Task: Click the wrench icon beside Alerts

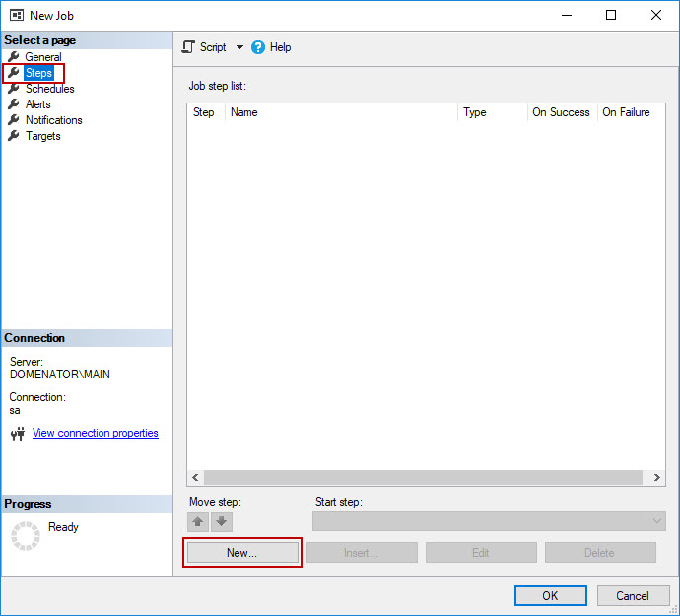Action: (x=14, y=103)
